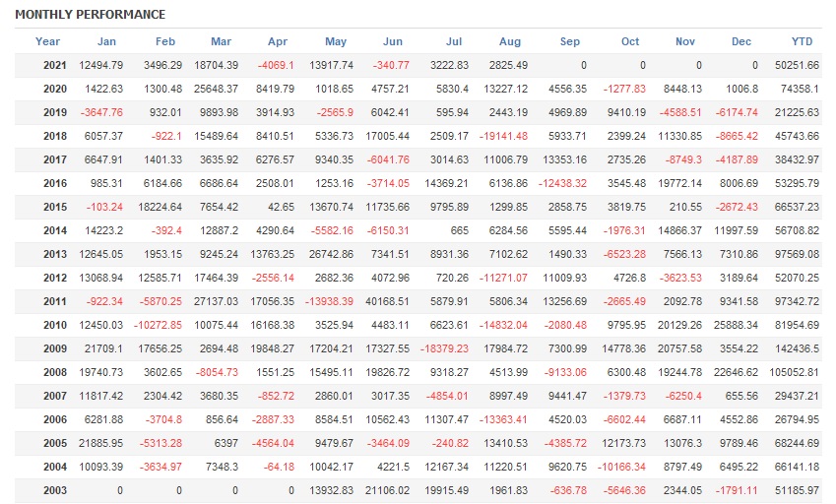
Task: Click the Monthly Performance title
Action: [x=91, y=15]
